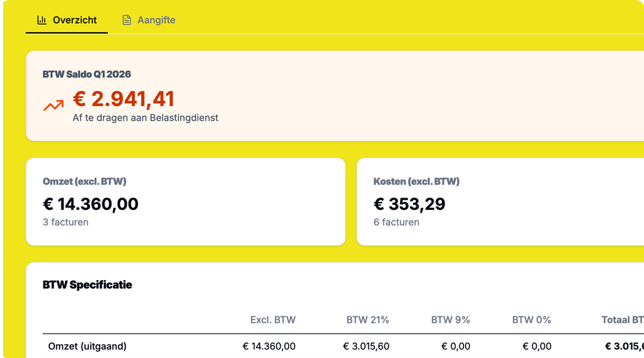Click the bar chart icon beside Overzicht
This screenshot has width=644, height=358.
coord(42,20)
